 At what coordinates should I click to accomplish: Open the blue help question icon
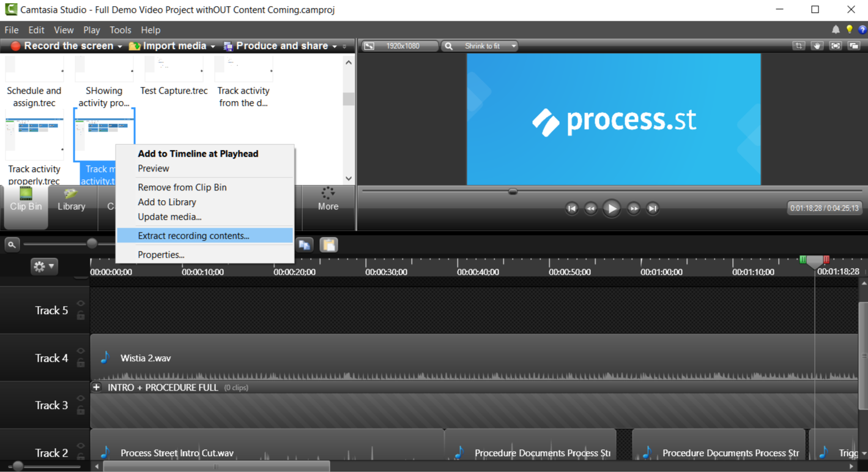point(862,29)
